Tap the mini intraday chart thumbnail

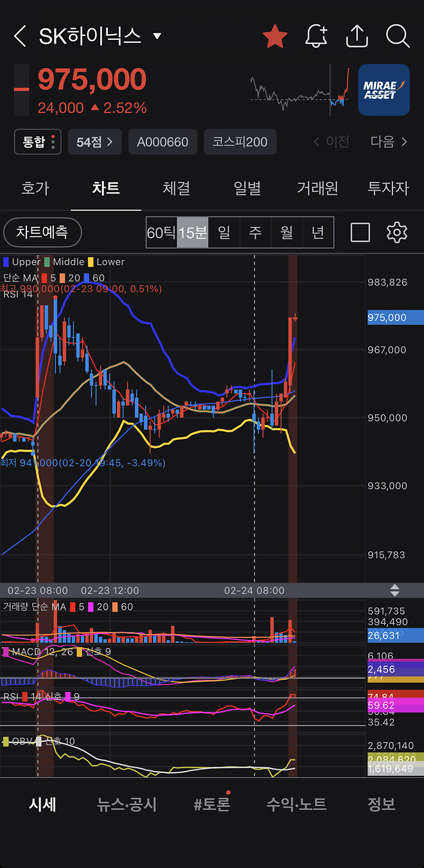tap(299, 90)
